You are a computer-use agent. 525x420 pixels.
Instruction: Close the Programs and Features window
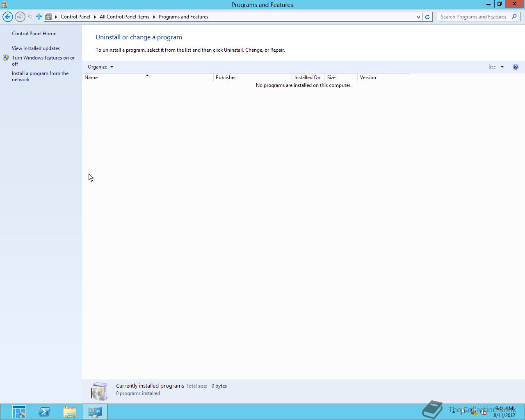[x=515, y=4]
